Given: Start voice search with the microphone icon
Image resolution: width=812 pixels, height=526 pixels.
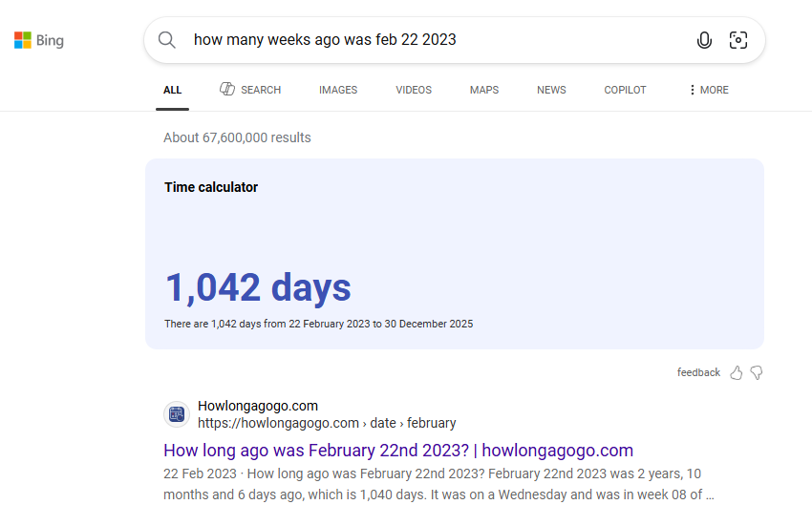Looking at the screenshot, I should (x=704, y=40).
